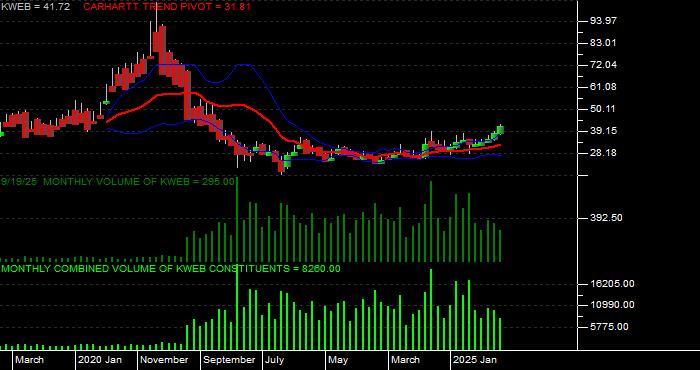Select the 93.97 price axis value
Screen dimensions: 700x370
click(602, 21)
